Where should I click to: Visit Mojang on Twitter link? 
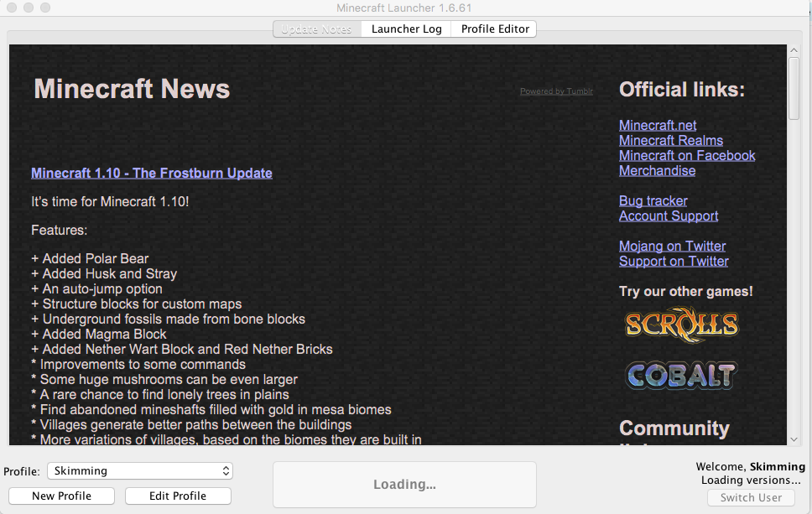672,246
